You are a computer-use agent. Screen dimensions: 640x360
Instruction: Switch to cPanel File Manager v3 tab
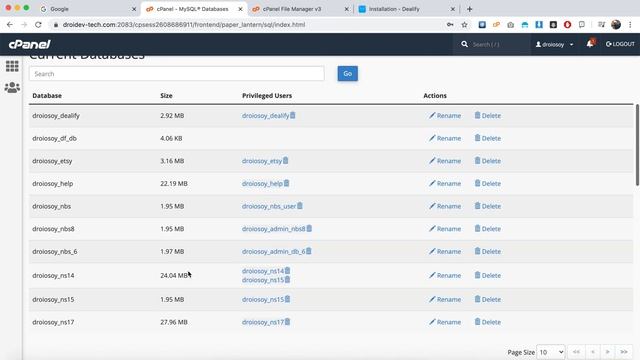point(300,9)
